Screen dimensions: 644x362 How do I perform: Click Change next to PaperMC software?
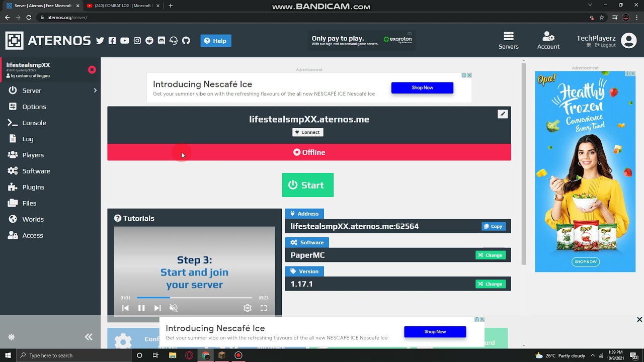click(x=491, y=255)
